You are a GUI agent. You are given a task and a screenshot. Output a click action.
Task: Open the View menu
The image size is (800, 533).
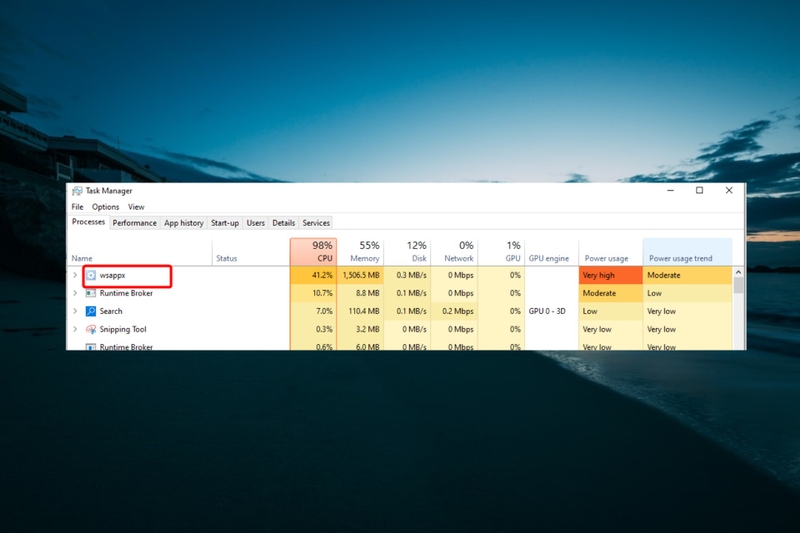click(136, 207)
